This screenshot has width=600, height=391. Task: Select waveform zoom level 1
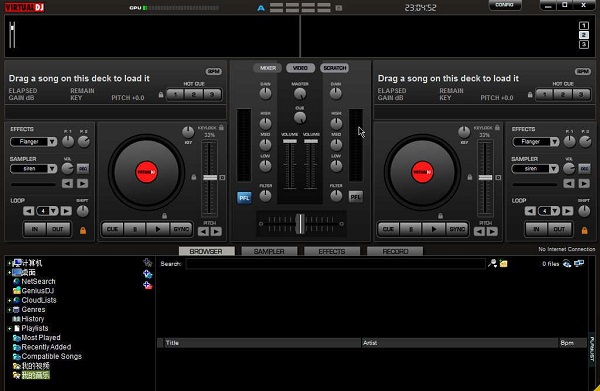click(x=584, y=26)
